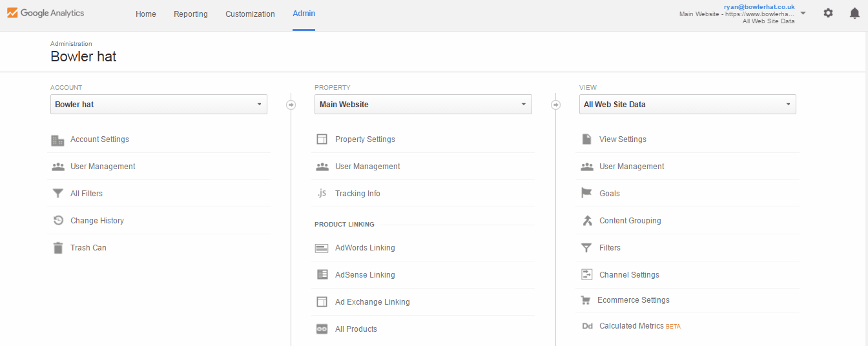This screenshot has height=346, width=868.
Task: Open the notifications bell icon
Action: pos(854,13)
